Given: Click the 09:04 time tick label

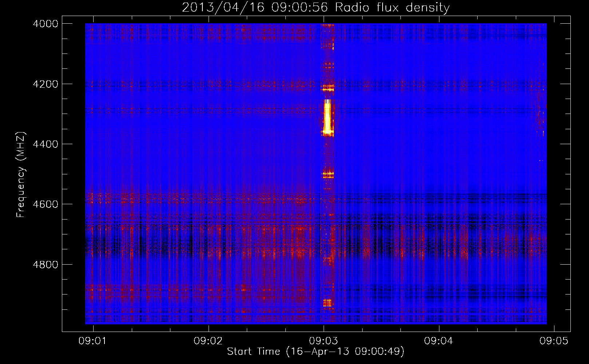Looking at the screenshot, I should (439, 341).
